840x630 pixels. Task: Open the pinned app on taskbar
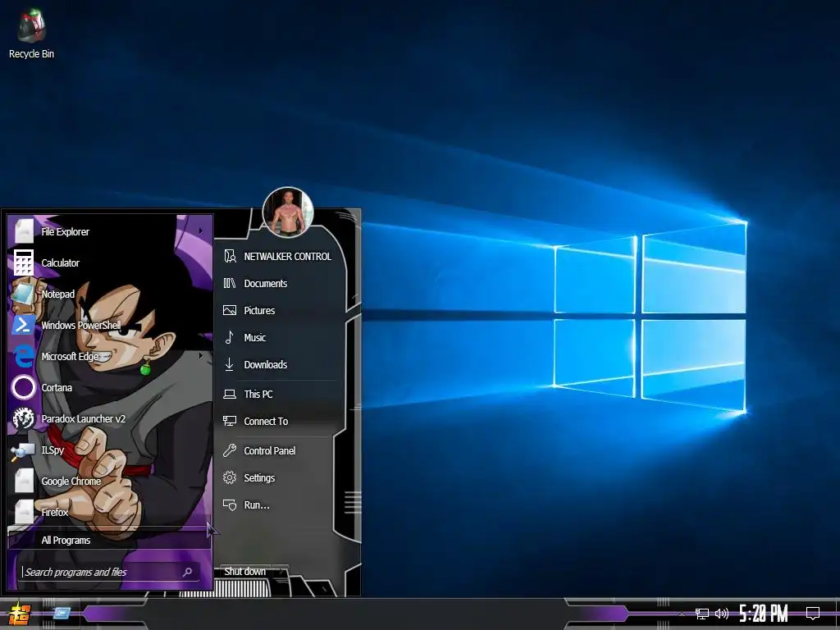click(x=61, y=613)
